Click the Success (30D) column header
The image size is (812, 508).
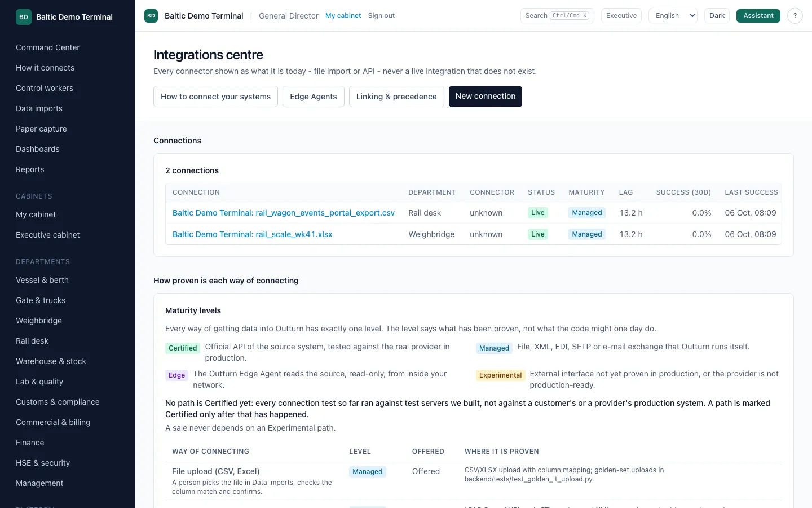click(683, 192)
